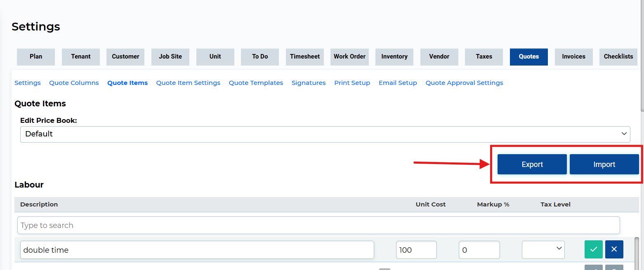Open the Work Order tab

click(349, 56)
